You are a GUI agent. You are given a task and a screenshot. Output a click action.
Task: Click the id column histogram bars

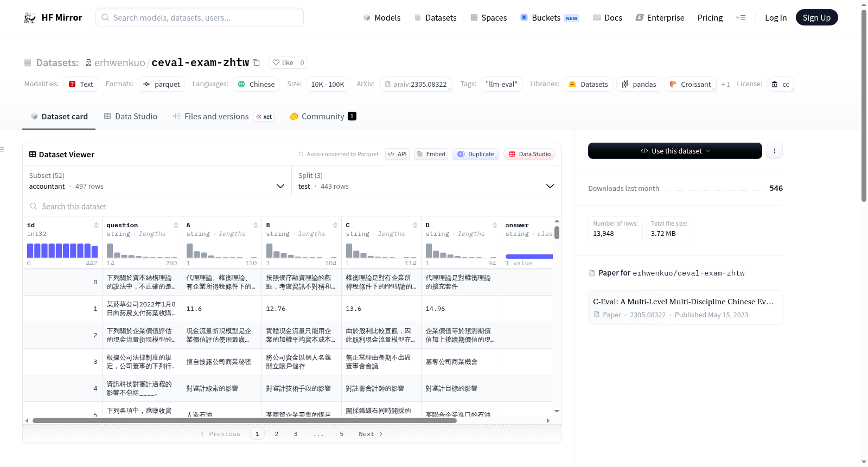click(x=62, y=251)
